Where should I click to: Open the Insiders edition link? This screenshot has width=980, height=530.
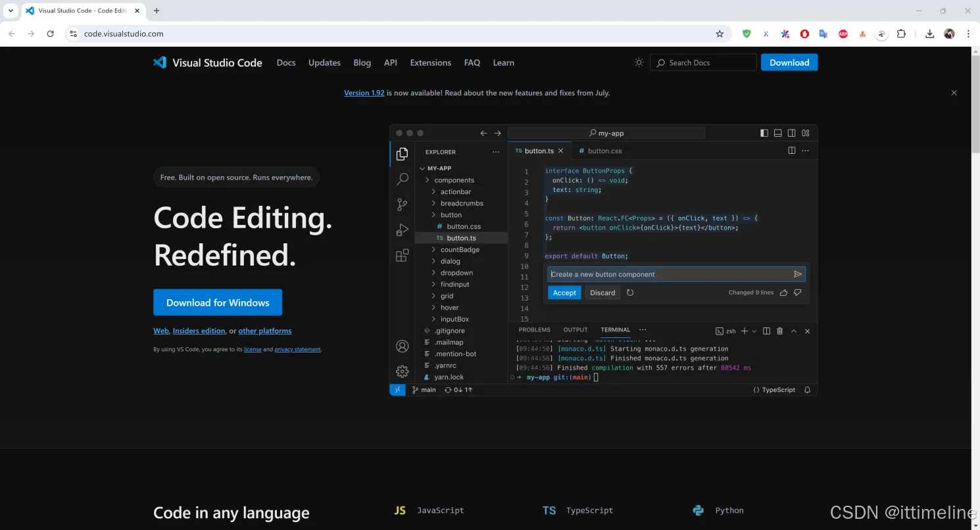(199, 331)
